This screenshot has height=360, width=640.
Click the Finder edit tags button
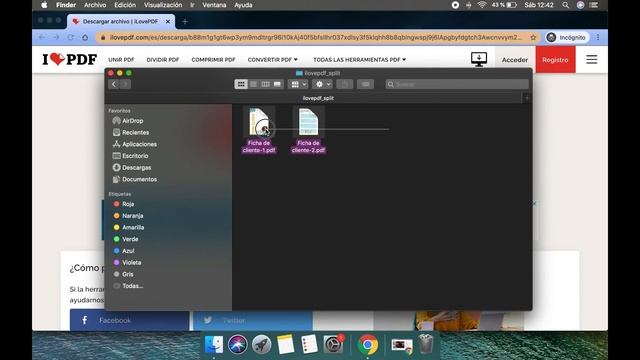[x=365, y=84]
